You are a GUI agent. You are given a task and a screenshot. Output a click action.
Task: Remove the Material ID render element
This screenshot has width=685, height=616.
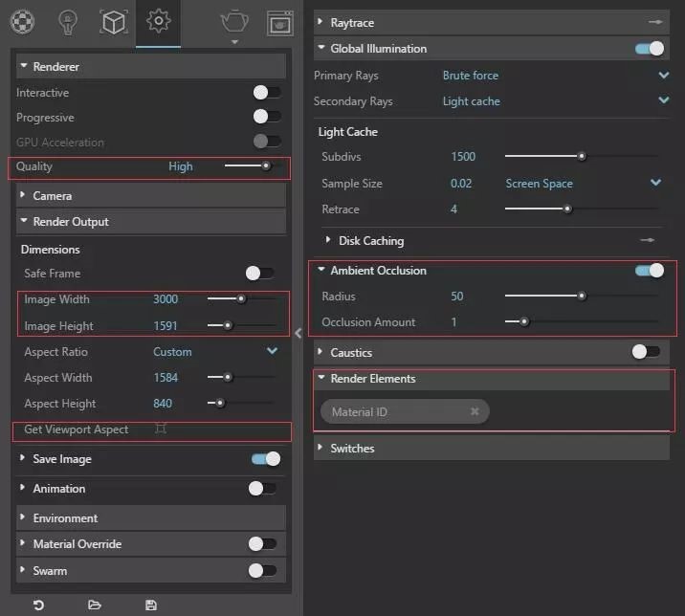[x=475, y=412]
